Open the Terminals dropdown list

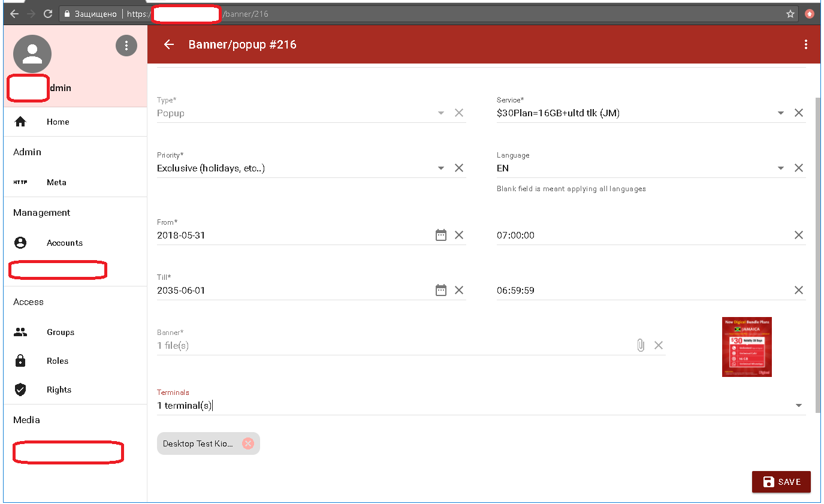[x=798, y=406]
